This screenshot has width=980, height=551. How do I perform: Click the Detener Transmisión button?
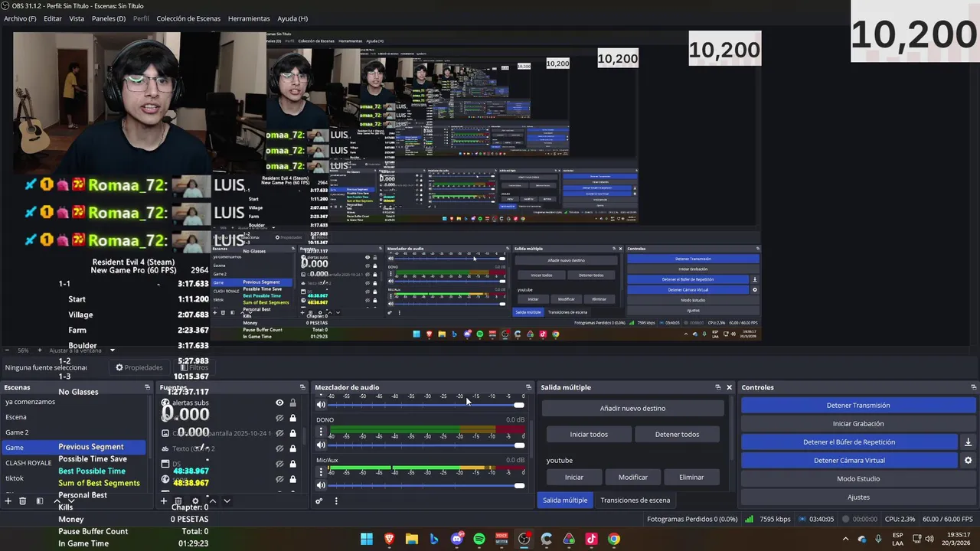tap(857, 406)
